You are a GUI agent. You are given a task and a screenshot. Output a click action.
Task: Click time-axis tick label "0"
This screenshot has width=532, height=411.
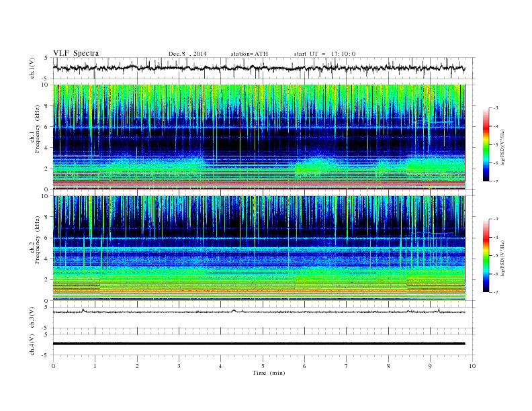53,366
